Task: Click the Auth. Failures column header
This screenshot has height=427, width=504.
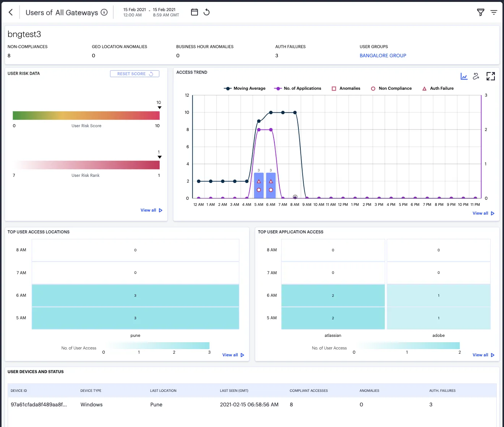Action: (442, 391)
